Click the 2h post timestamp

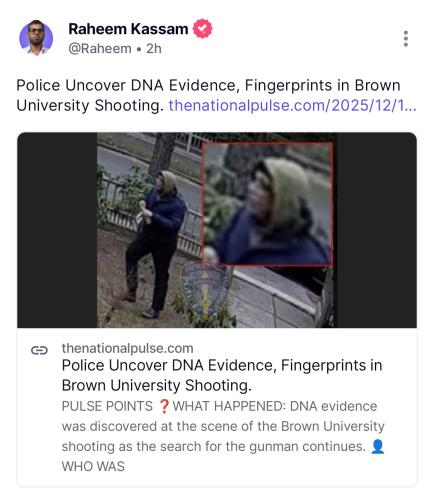click(x=154, y=49)
